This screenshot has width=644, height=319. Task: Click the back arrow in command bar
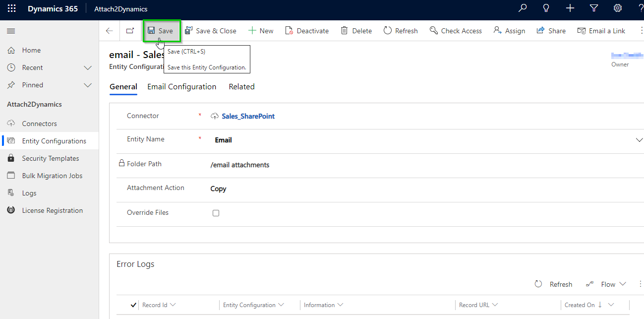(110, 31)
